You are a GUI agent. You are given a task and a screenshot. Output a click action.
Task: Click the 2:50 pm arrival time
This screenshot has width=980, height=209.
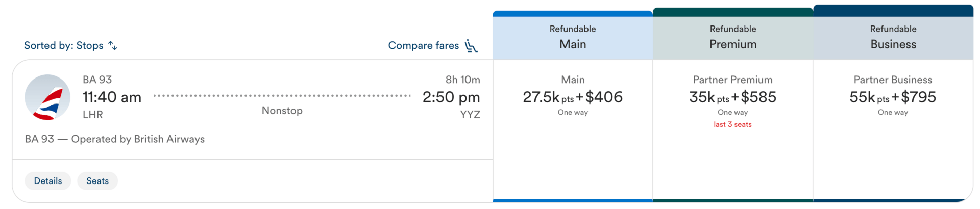tap(451, 97)
